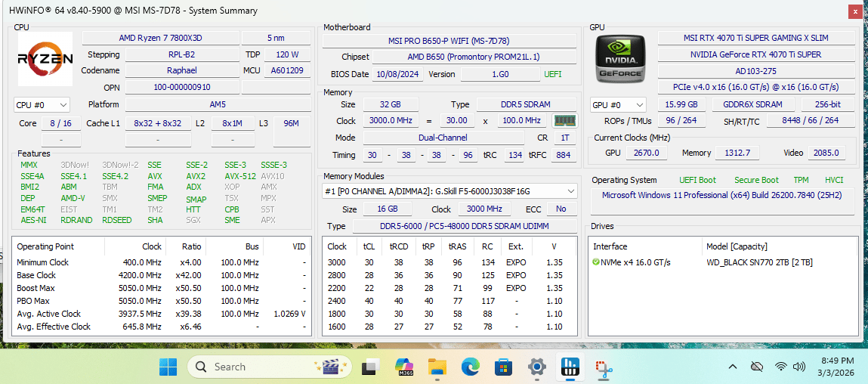
Task: Click the 1.G0 BIOS version field
Action: (500, 74)
